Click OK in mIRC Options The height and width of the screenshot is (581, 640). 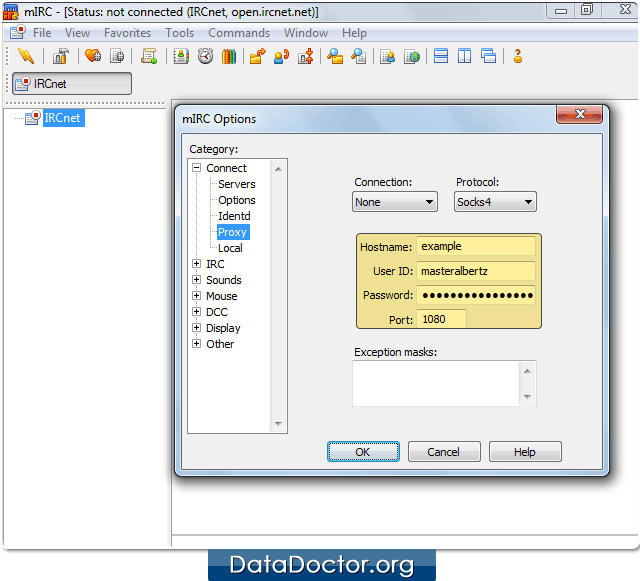coord(363,452)
